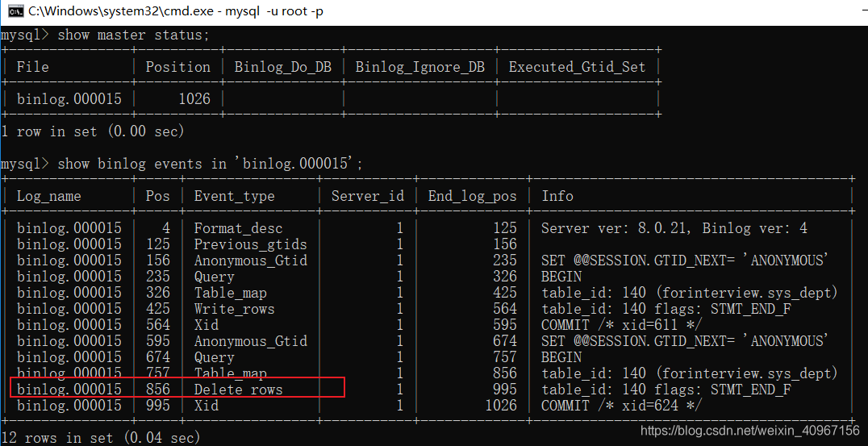The image size is (868, 446).
Task: Click the sys_dept table_id info at End_log_pos 425
Action: click(690, 294)
